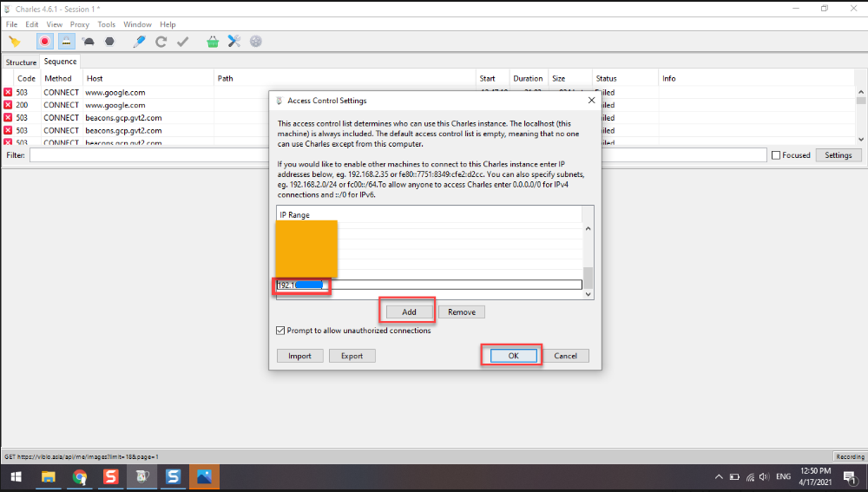Click Add in Access Control Settings
Image resolution: width=868 pixels, height=492 pixels.
[x=409, y=312]
